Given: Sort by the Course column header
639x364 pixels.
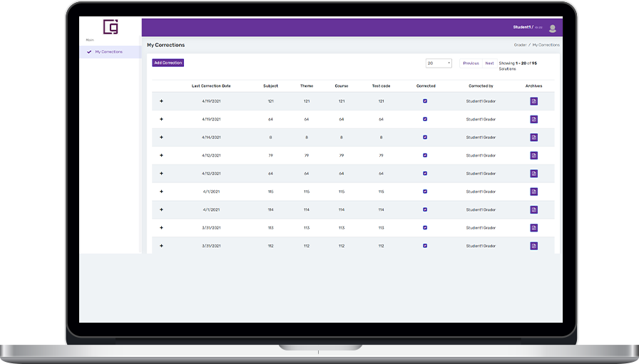Looking at the screenshot, I should 342,86.
